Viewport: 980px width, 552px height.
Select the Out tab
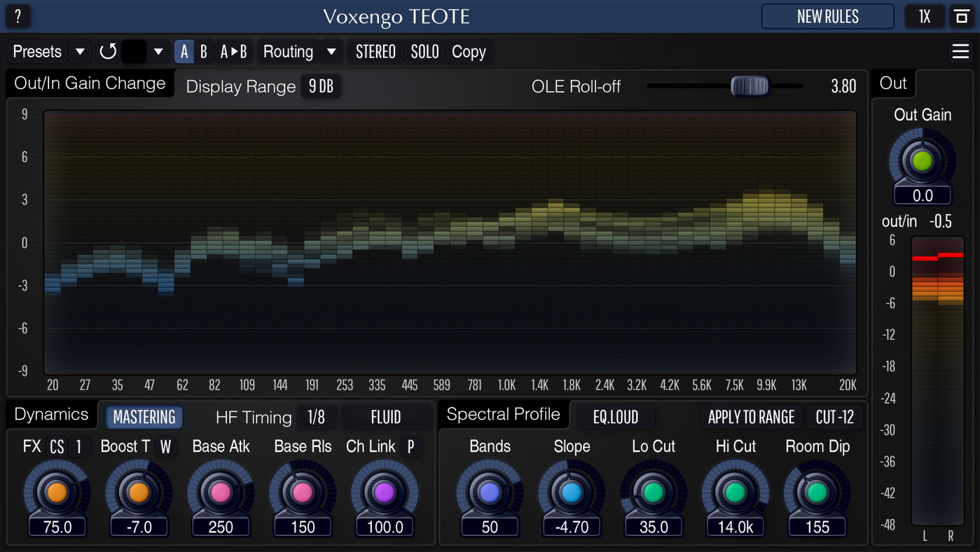893,83
